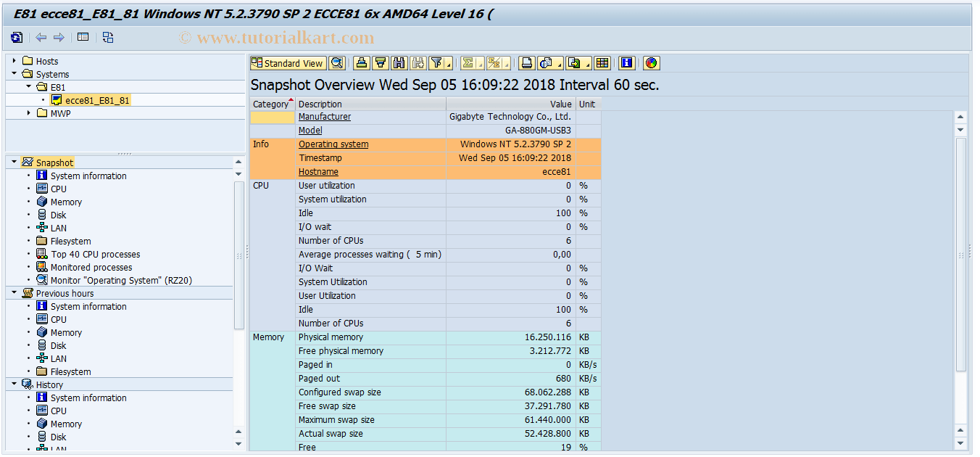Image resolution: width=980 pixels, height=457 pixels.
Task: Follow the Operating system link
Action: tap(333, 144)
